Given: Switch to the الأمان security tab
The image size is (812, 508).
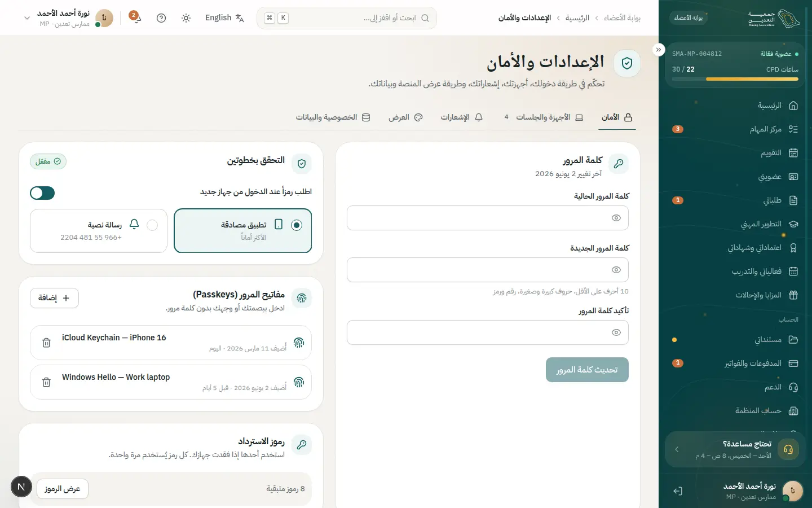Looking at the screenshot, I should [617, 117].
